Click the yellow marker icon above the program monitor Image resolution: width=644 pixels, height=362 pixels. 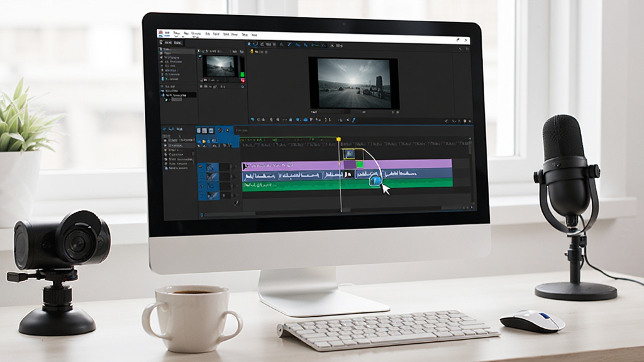point(252,52)
